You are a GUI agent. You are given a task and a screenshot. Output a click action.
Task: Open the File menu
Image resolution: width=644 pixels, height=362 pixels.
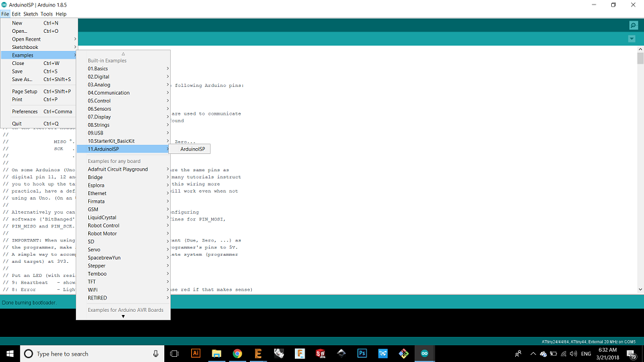5,14
